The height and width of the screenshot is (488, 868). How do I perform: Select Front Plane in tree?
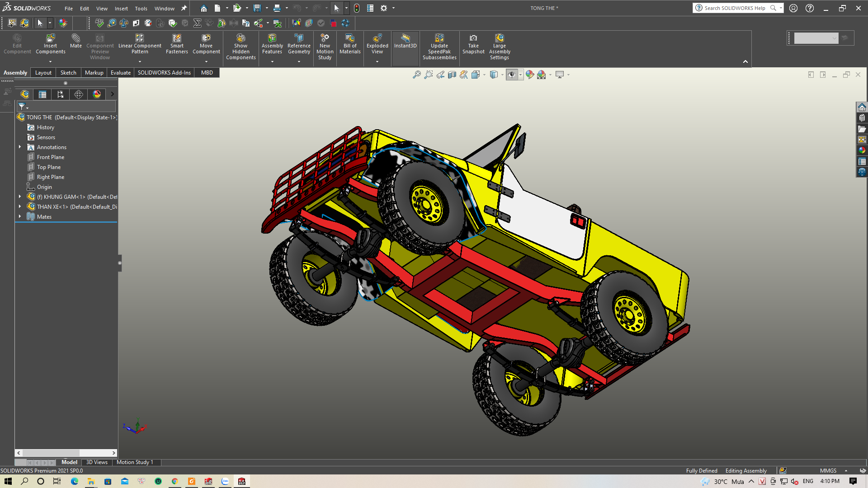tap(51, 157)
